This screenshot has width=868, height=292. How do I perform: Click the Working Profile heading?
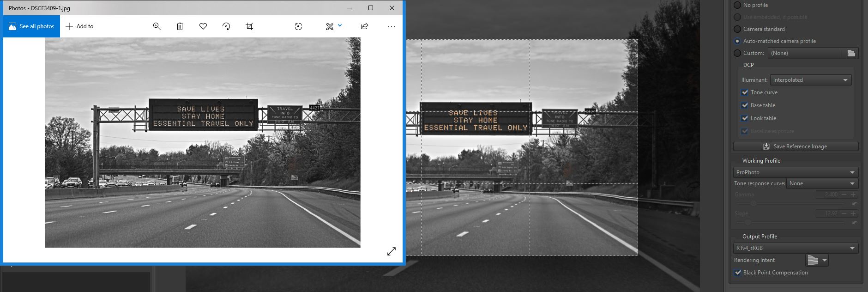tap(761, 161)
